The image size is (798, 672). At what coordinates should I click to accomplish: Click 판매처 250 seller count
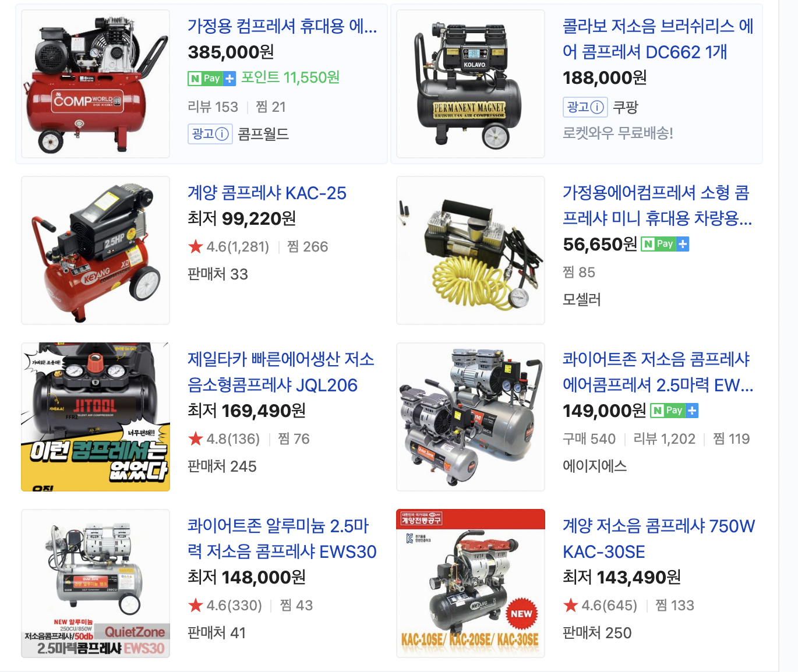[x=597, y=633]
